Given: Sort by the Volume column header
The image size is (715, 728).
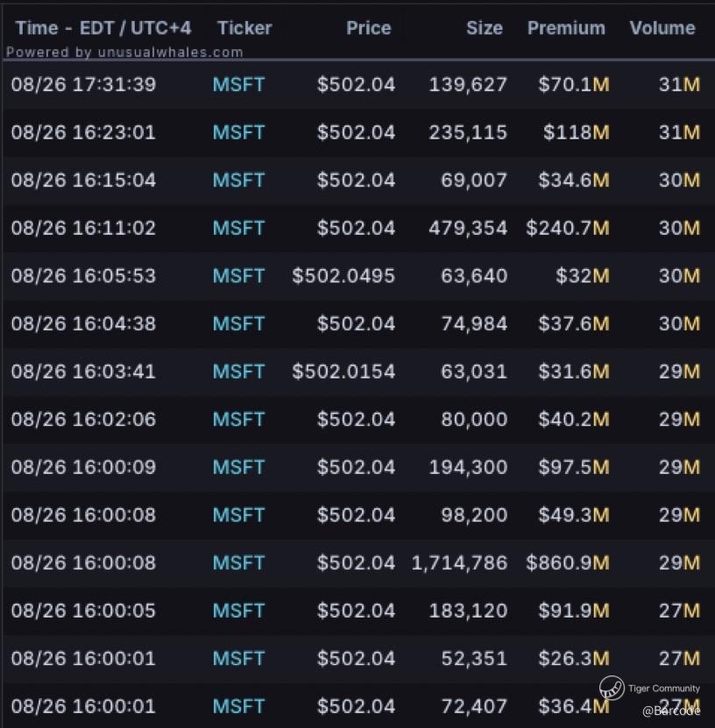Looking at the screenshot, I should tap(662, 28).
